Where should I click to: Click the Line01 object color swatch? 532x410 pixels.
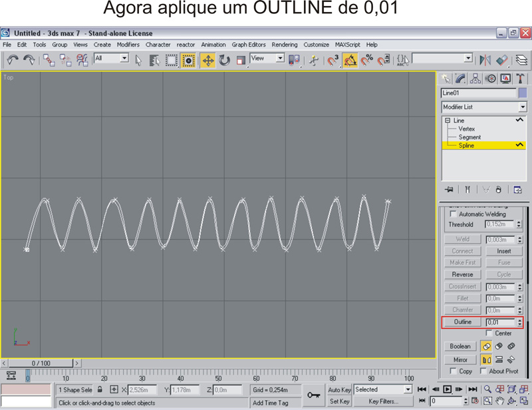(523, 93)
